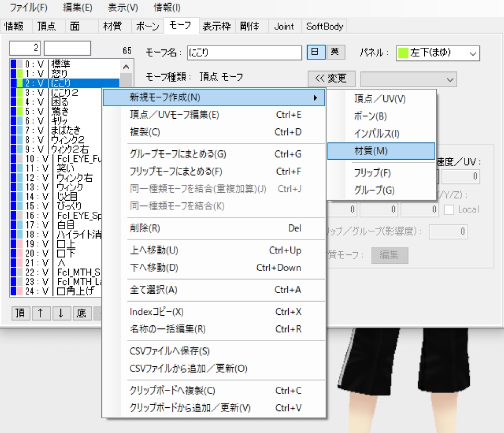Screen dimensions: 504x433
Task: Open 名称の一括編集(R)
Action: (214, 329)
